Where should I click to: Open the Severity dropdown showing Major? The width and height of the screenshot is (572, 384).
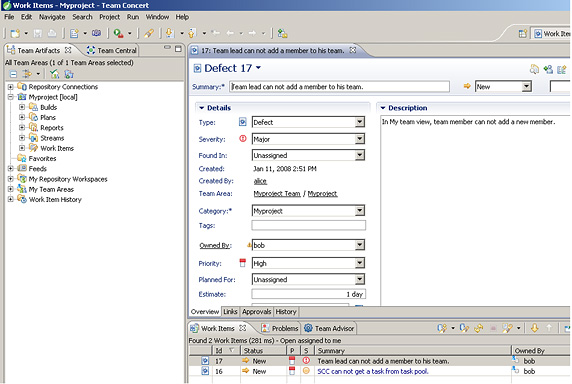tap(360, 139)
